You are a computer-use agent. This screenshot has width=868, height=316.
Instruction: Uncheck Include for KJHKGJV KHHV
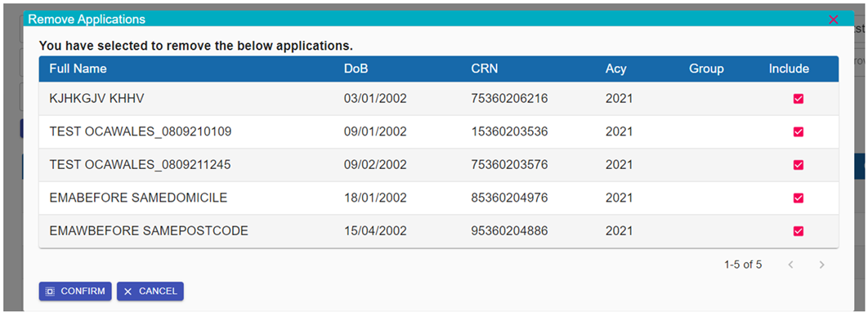tap(799, 99)
